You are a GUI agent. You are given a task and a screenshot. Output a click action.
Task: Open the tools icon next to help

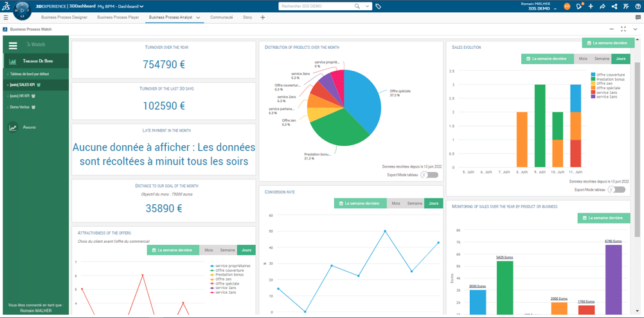click(625, 6)
